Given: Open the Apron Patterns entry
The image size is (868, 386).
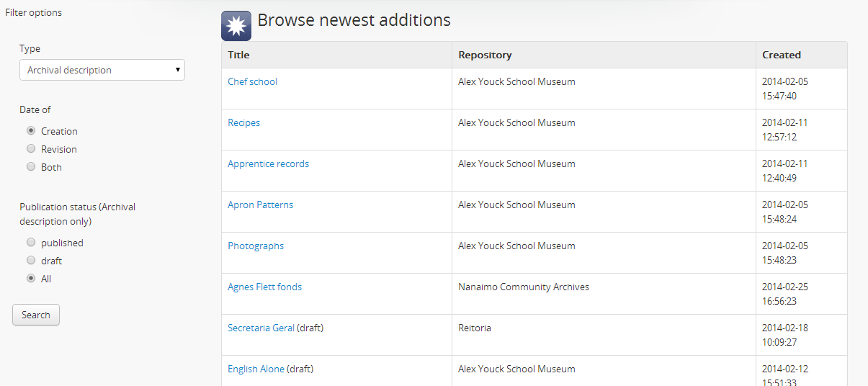Looking at the screenshot, I should tap(260, 205).
